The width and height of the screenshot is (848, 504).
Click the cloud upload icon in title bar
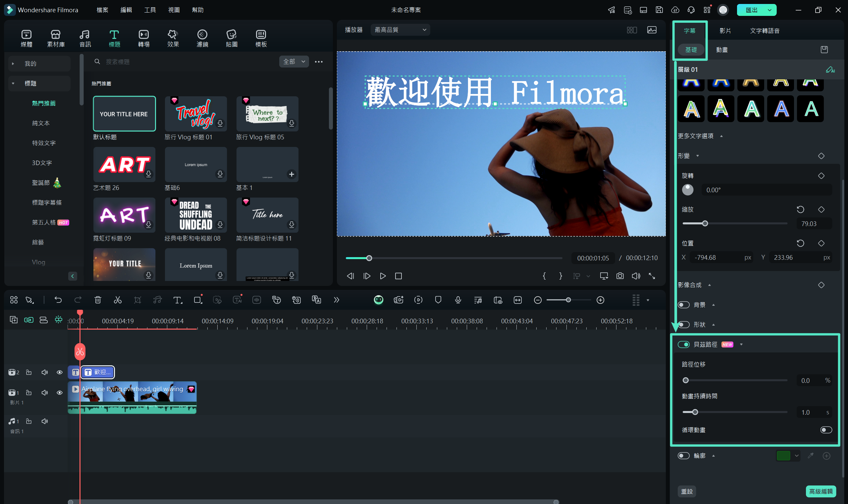675,10
